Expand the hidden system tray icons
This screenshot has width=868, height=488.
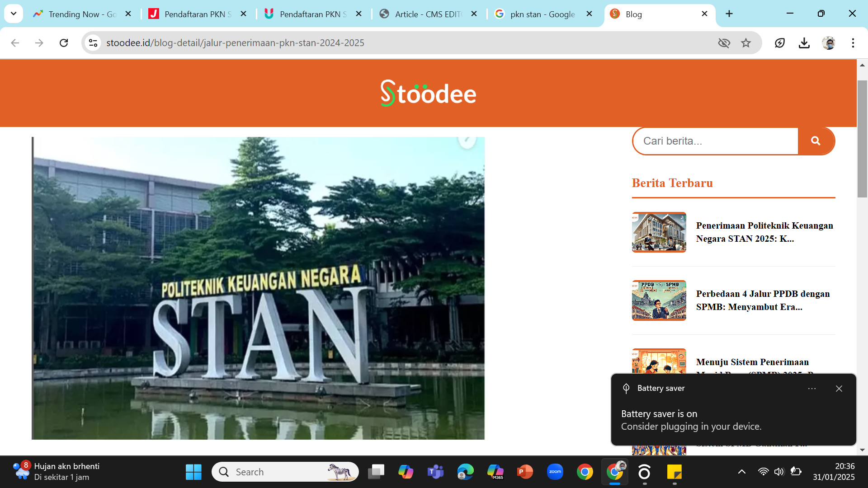click(x=742, y=472)
